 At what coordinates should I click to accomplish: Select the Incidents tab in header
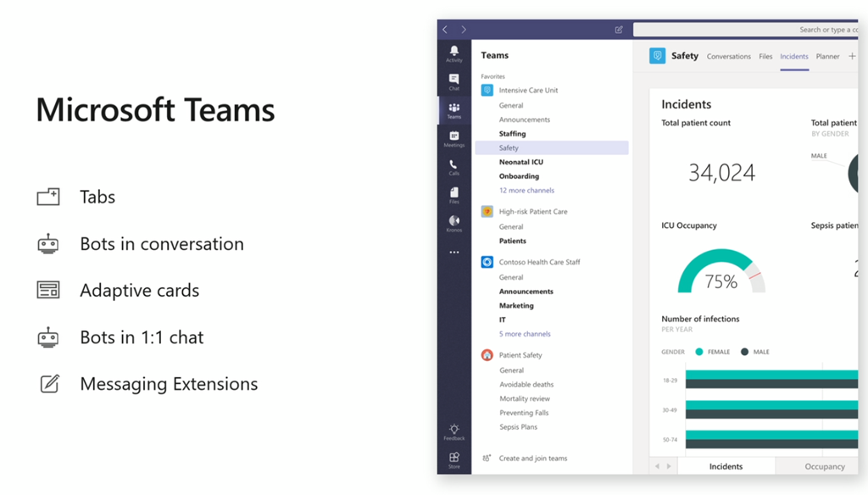[x=793, y=57]
